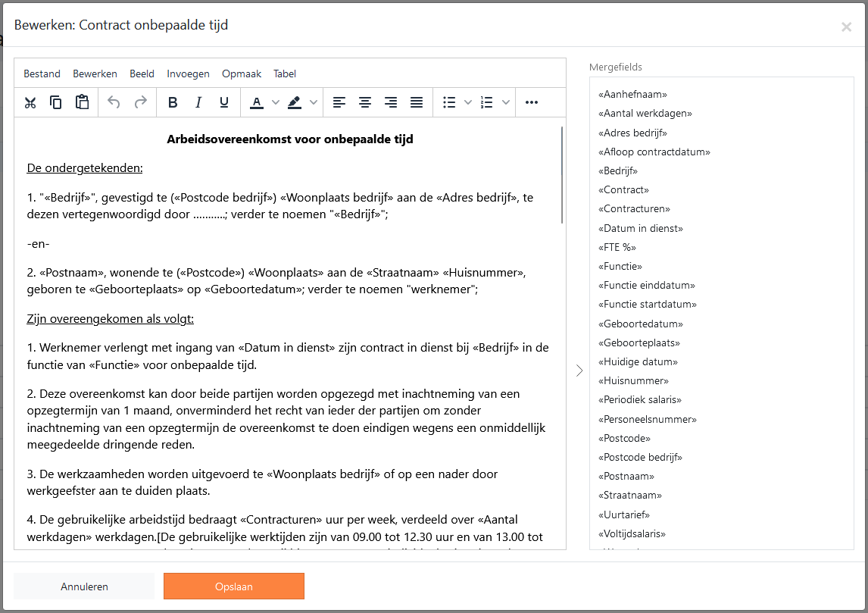This screenshot has height=613, width=868.
Task: Insert the «Functie» mergefield
Action: click(x=620, y=267)
